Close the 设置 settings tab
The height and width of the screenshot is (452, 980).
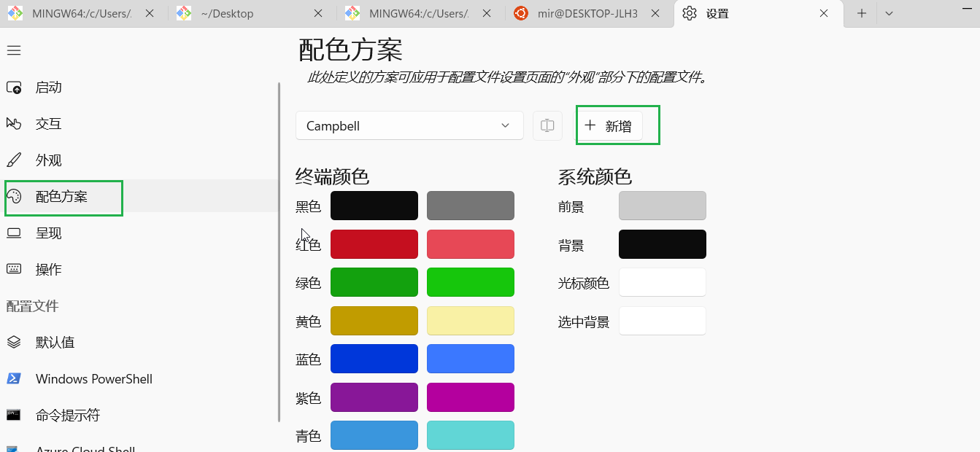point(824,13)
